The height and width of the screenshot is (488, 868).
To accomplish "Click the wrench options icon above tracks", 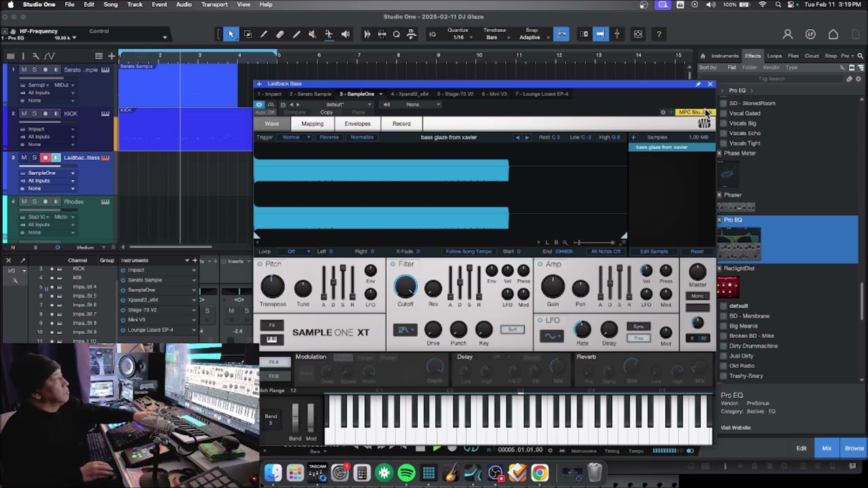I will click(36, 56).
